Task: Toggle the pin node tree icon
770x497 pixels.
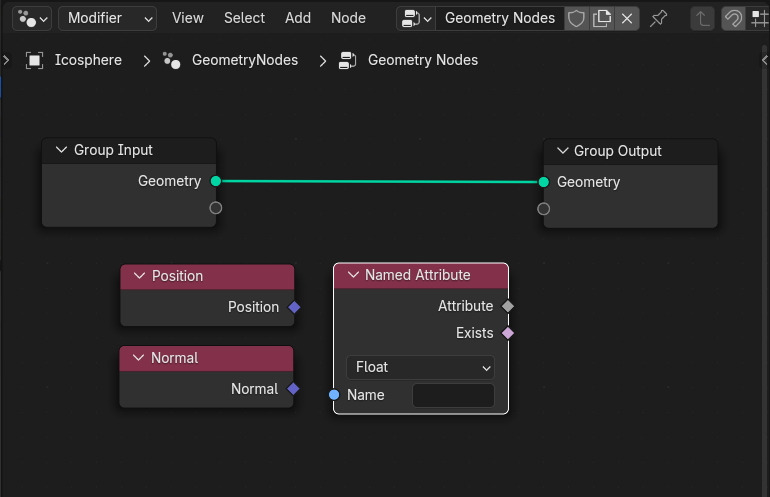Action: [x=658, y=19]
